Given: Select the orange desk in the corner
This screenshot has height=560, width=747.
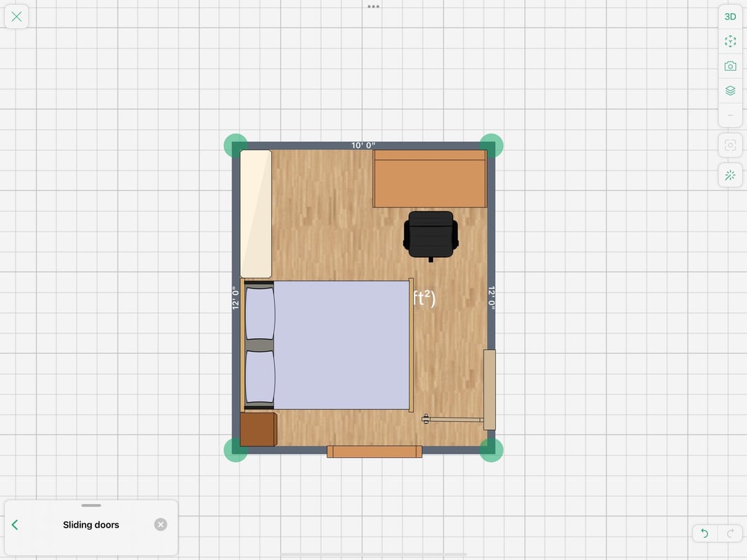Looking at the screenshot, I should point(430,179).
